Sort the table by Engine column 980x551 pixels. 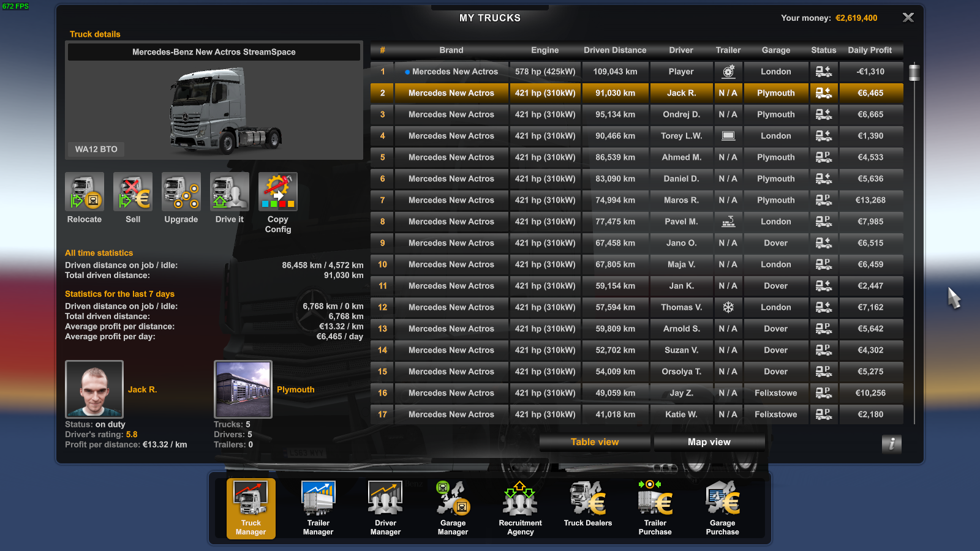[545, 50]
